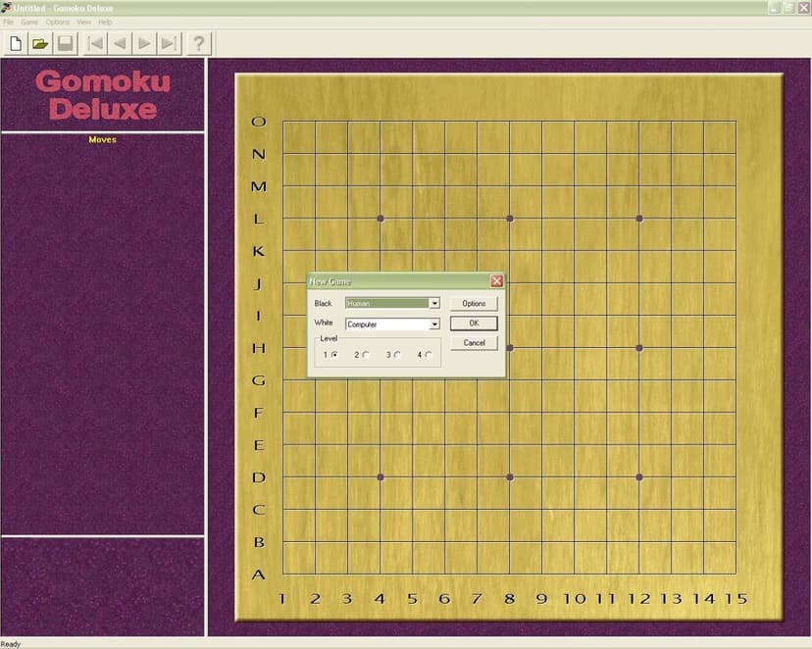Viewport: 812px width, 649px height.
Task: Save the game with the floppy disk icon
Action: click(66, 43)
